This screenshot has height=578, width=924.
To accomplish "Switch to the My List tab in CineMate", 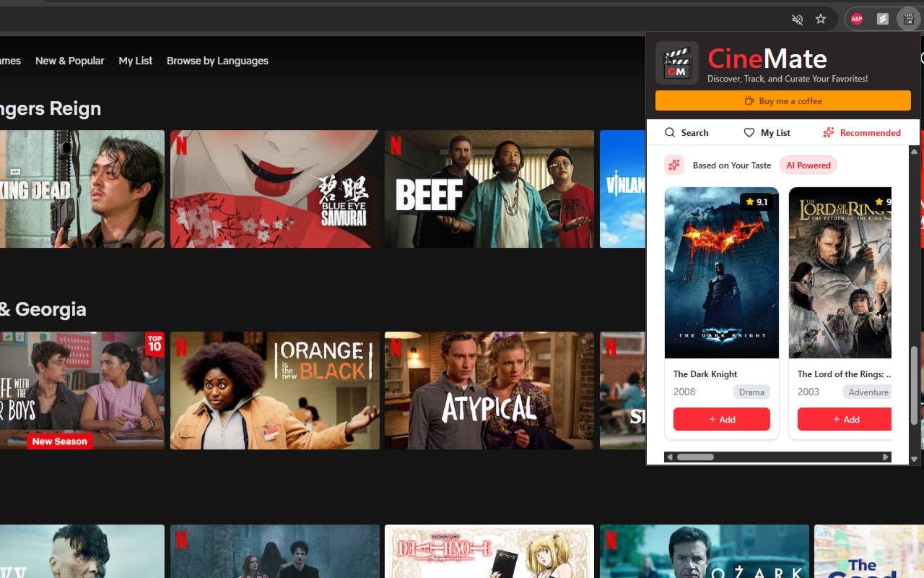I will [x=767, y=132].
